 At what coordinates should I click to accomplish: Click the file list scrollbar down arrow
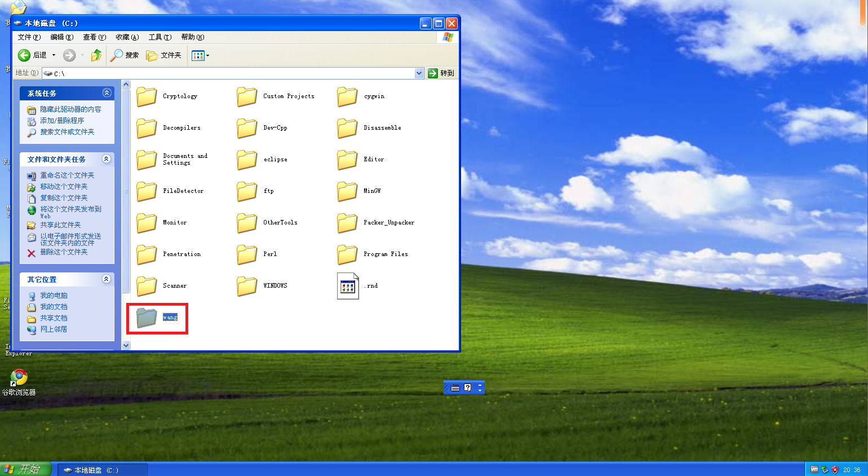click(x=126, y=345)
